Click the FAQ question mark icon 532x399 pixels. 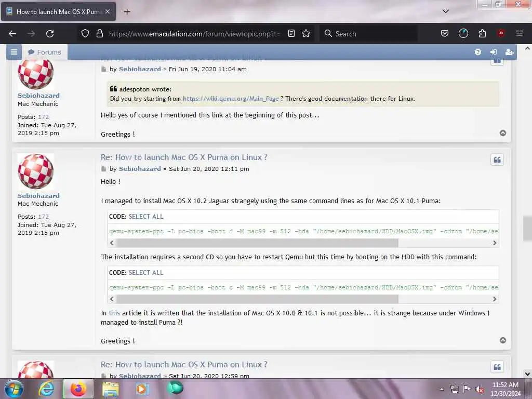(x=478, y=52)
